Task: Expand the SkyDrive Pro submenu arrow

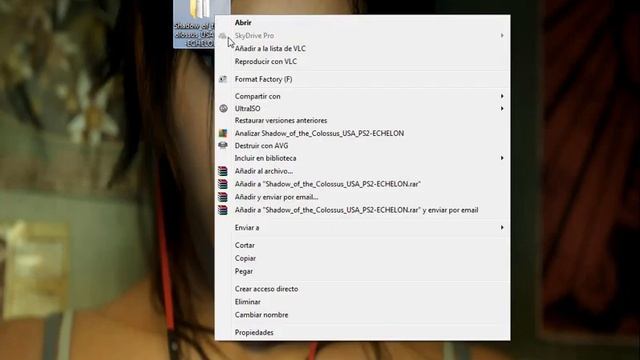Action: (502, 36)
